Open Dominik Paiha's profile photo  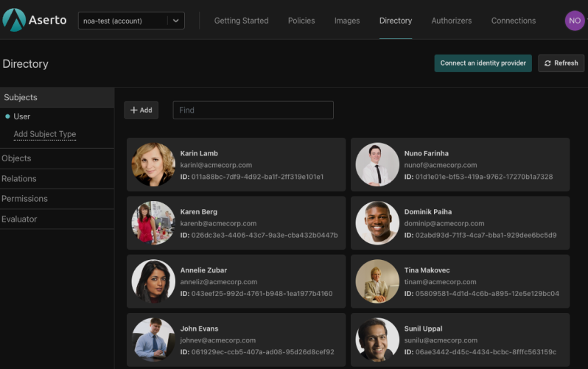pos(377,222)
